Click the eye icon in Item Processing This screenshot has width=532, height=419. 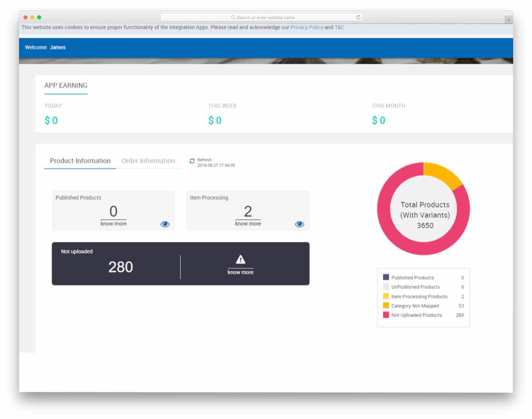[300, 224]
